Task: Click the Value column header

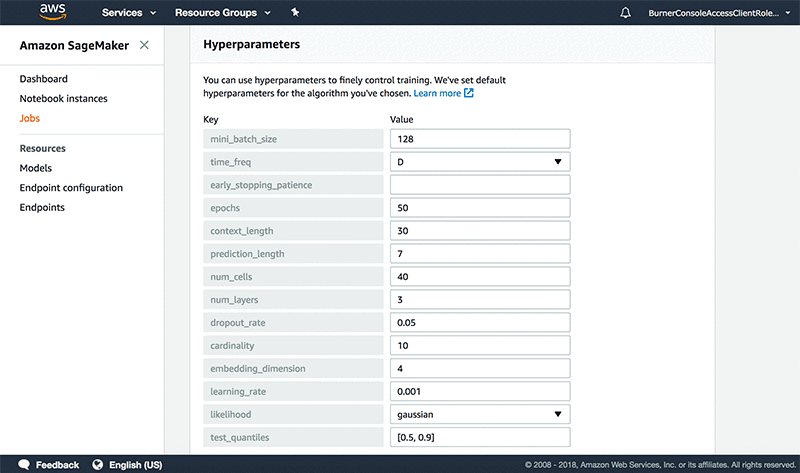Action: (x=402, y=119)
